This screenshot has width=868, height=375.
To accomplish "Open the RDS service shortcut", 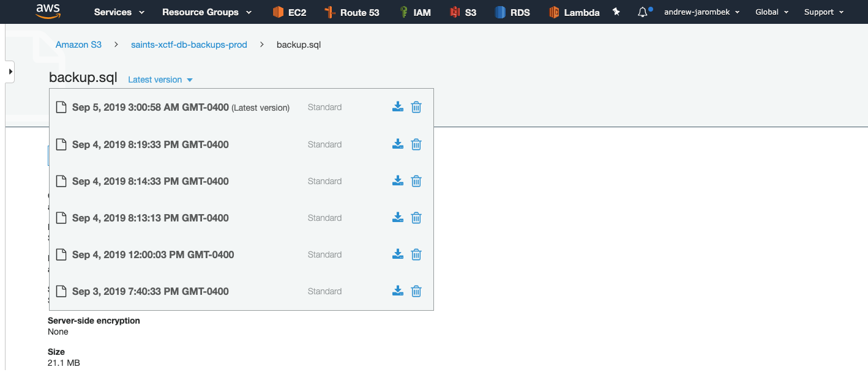I will 512,12.
